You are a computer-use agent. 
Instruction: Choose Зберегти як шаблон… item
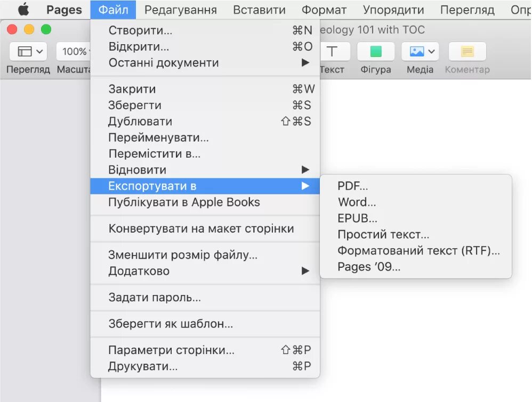pos(205,324)
